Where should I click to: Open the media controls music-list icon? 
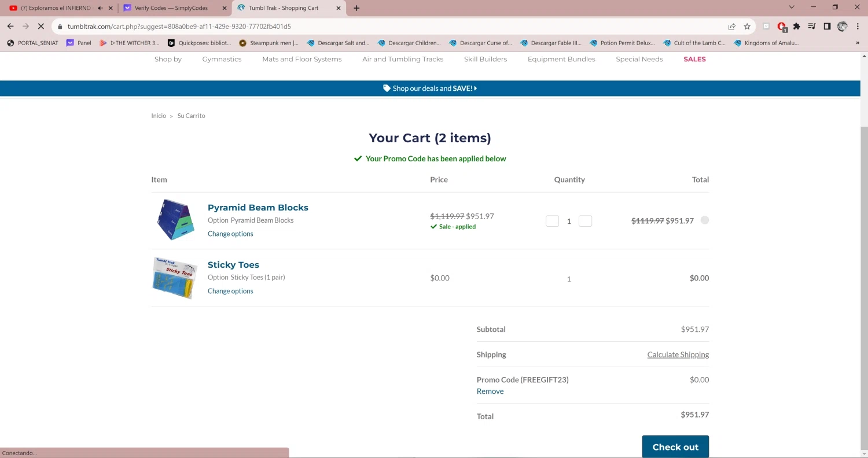pos(812,26)
